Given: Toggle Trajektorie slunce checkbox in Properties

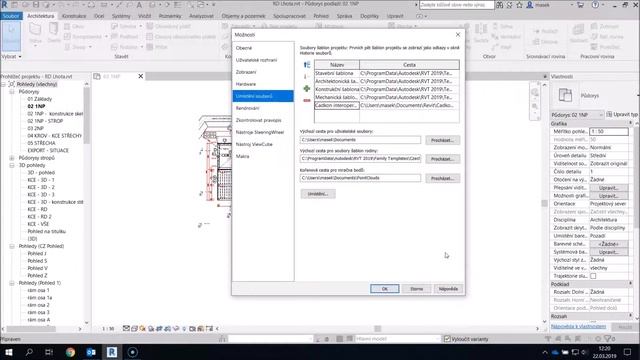Looking at the screenshot, I should click(593, 276).
